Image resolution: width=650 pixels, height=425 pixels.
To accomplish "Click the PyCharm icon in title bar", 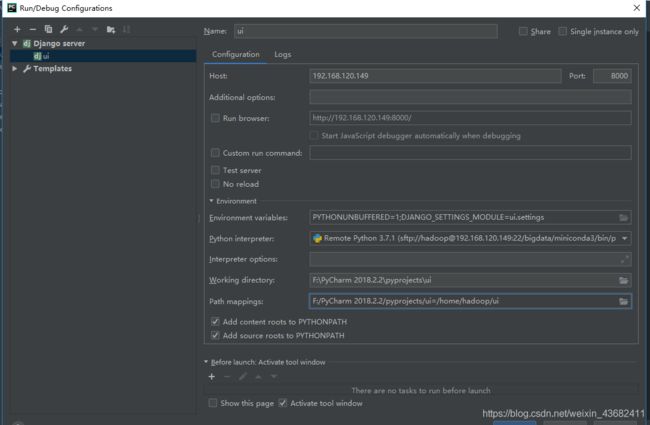I will [12, 8].
